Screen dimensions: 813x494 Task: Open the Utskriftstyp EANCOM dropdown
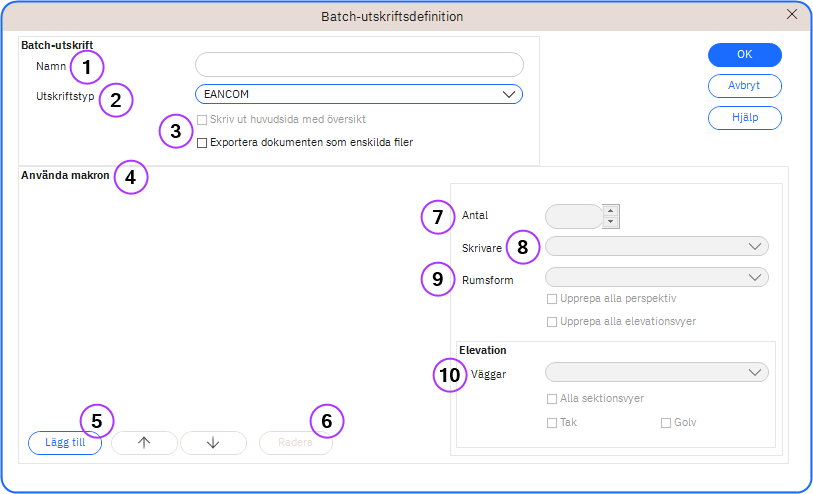click(359, 95)
